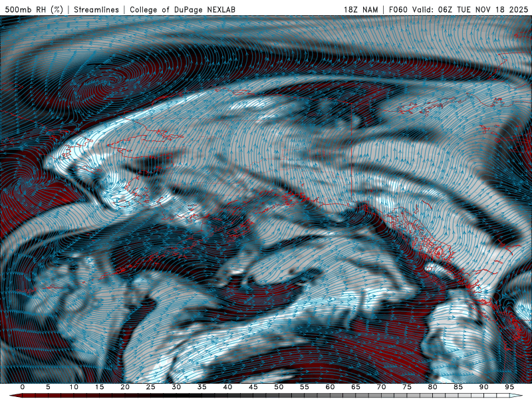Click the '60' value on the RH scale
The image size is (532, 399).
[330, 387]
